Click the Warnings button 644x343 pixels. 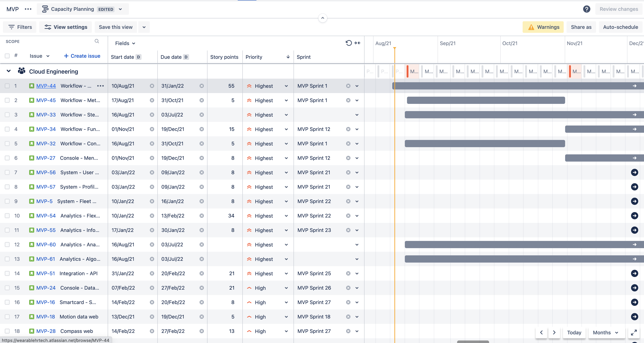point(543,27)
